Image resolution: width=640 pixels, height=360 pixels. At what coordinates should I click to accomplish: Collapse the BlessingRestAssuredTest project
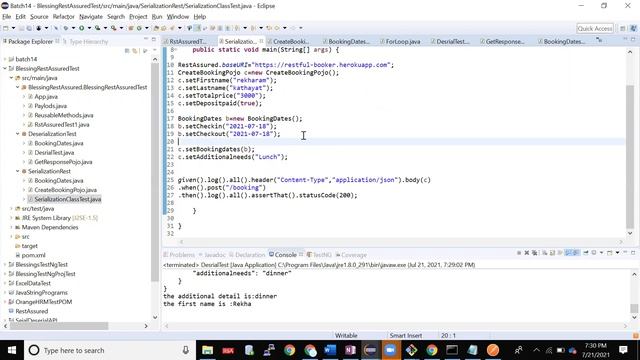(5, 69)
